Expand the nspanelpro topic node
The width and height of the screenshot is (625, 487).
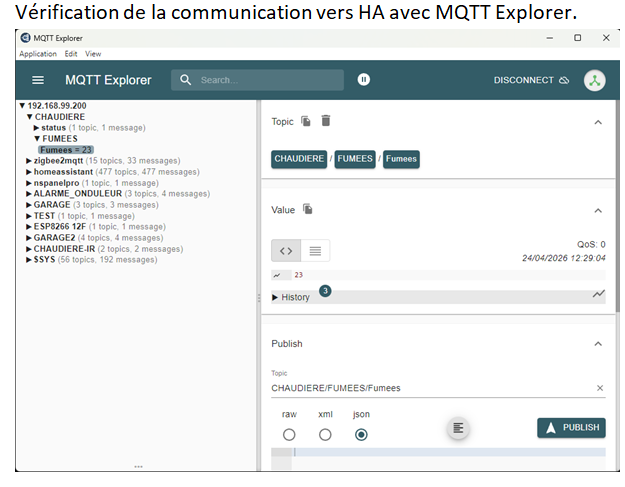click(x=29, y=183)
